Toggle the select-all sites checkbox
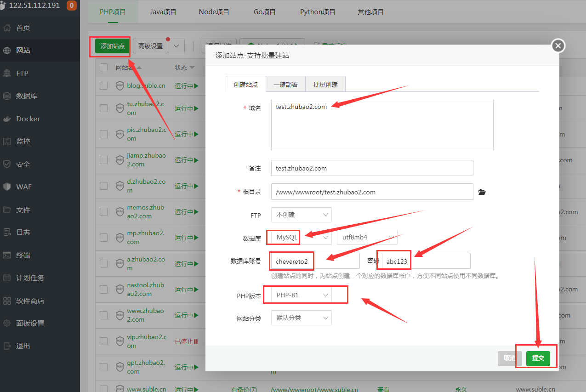This screenshot has height=392, width=586. pos(104,68)
